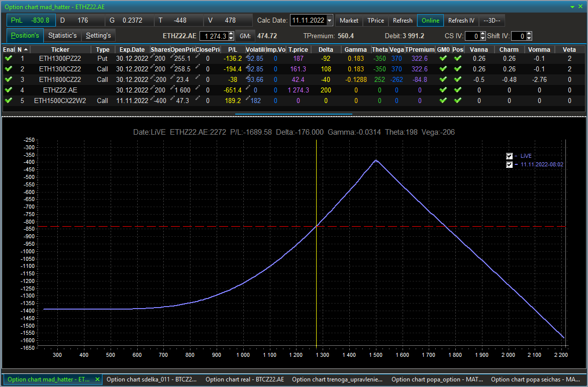This screenshot has width=588, height=387.
Task: Click the ETHZ22.AE price input field
Action: (x=214, y=36)
